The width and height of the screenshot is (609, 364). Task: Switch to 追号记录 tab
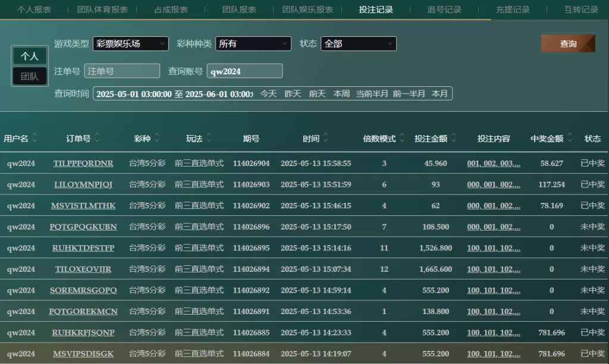click(444, 10)
